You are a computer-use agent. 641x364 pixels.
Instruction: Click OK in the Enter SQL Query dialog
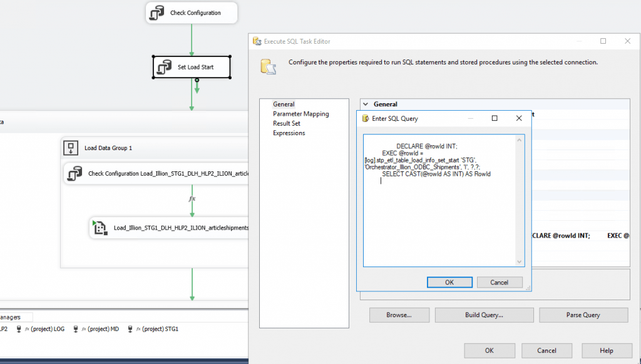(449, 282)
